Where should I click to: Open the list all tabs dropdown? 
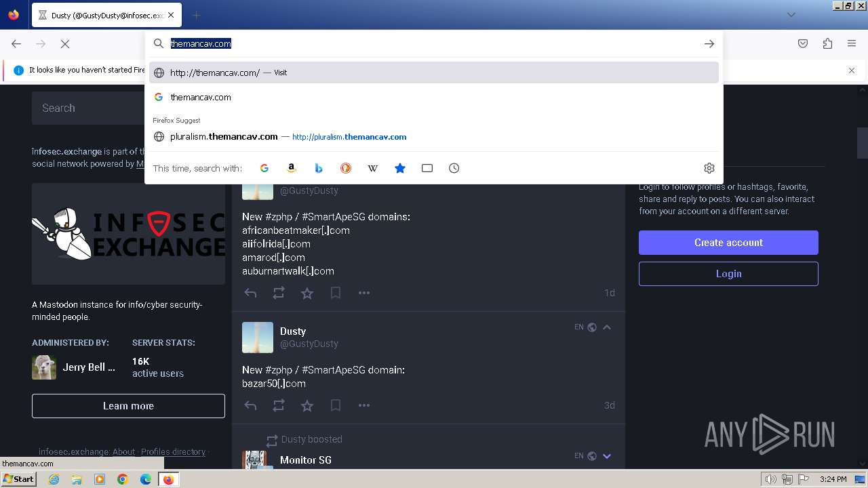click(791, 15)
